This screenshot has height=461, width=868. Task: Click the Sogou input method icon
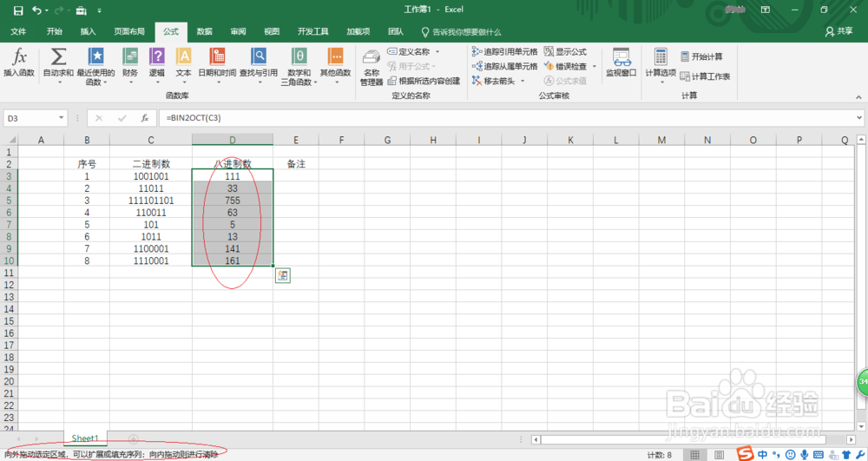pyautogui.click(x=745, y=454)
